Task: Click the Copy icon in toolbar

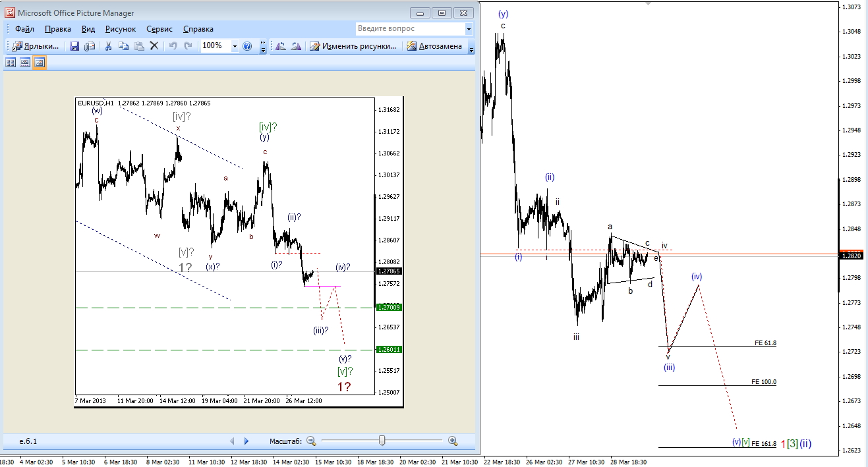Action: [123, 46]
